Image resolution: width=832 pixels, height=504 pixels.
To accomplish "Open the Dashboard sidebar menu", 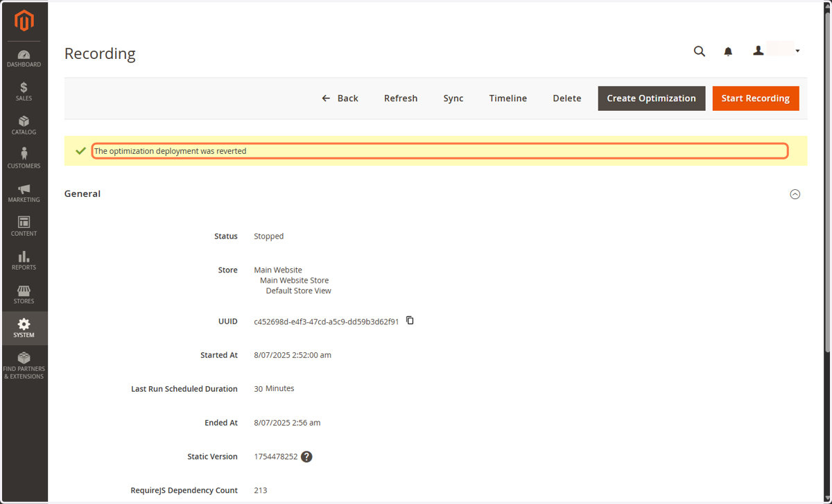I will pos(24,58).
